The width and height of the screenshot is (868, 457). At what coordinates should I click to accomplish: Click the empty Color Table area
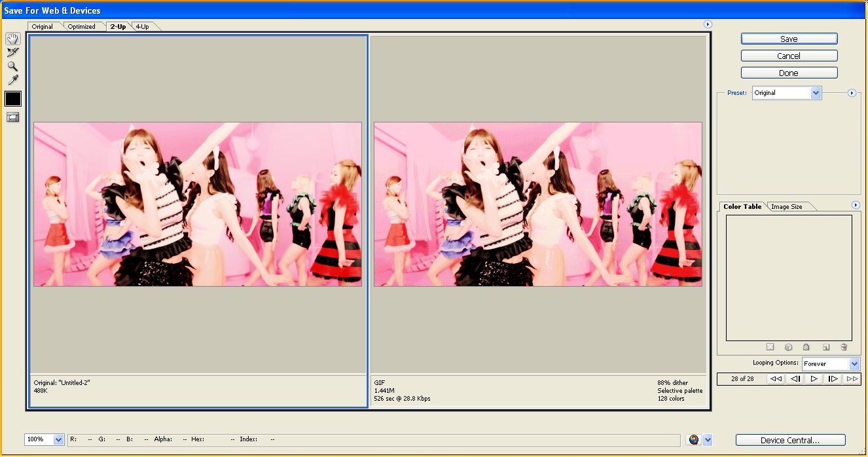coord(789,278)
